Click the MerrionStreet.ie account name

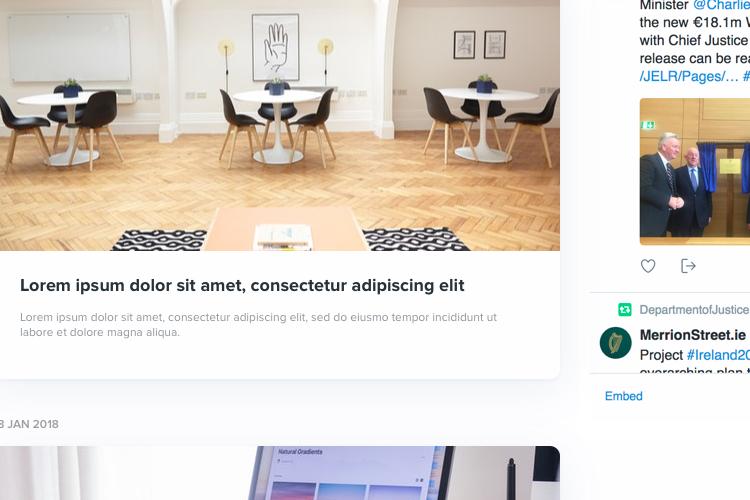(x=693, y=335)
